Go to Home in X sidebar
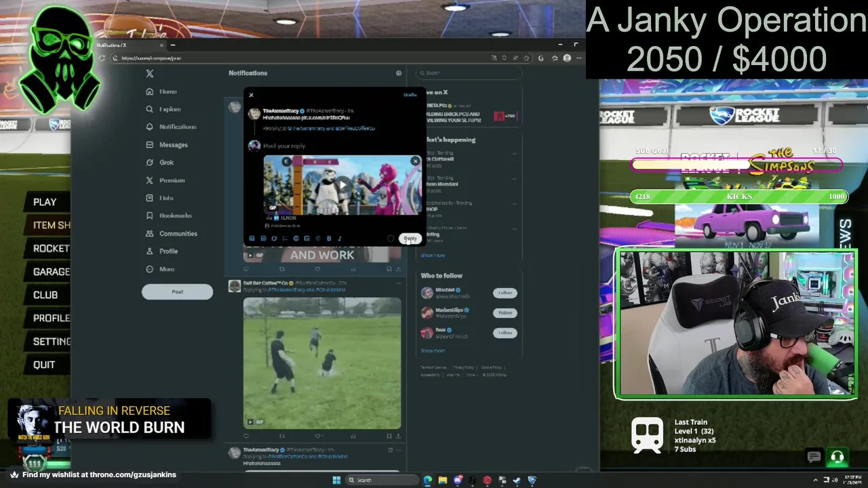 (x=161, y=91)
